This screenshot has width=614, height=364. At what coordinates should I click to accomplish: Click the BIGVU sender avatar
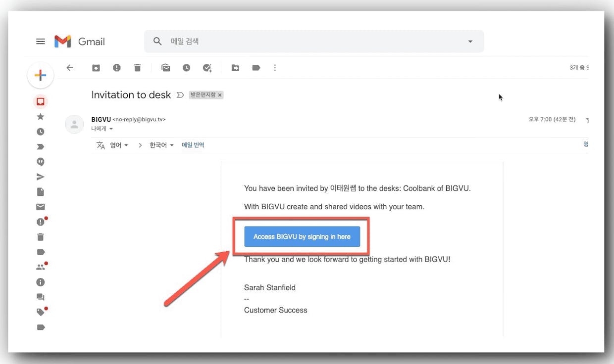[74, 124]
